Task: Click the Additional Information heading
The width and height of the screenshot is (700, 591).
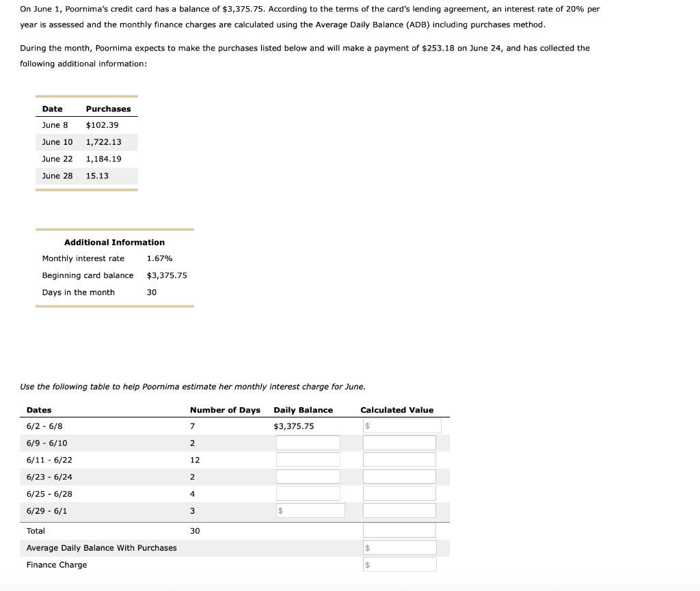Action: [114, 242]
